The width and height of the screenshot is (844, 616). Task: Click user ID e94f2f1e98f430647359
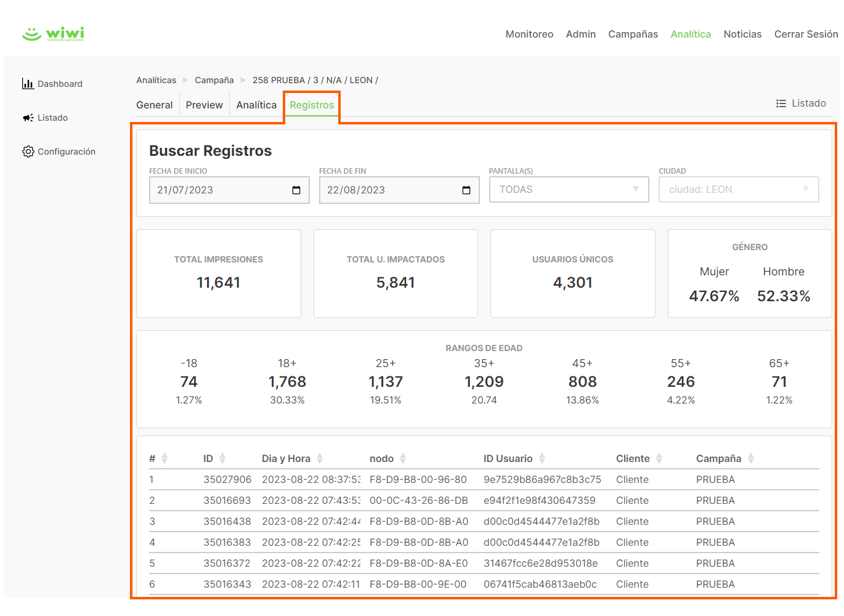540,500
